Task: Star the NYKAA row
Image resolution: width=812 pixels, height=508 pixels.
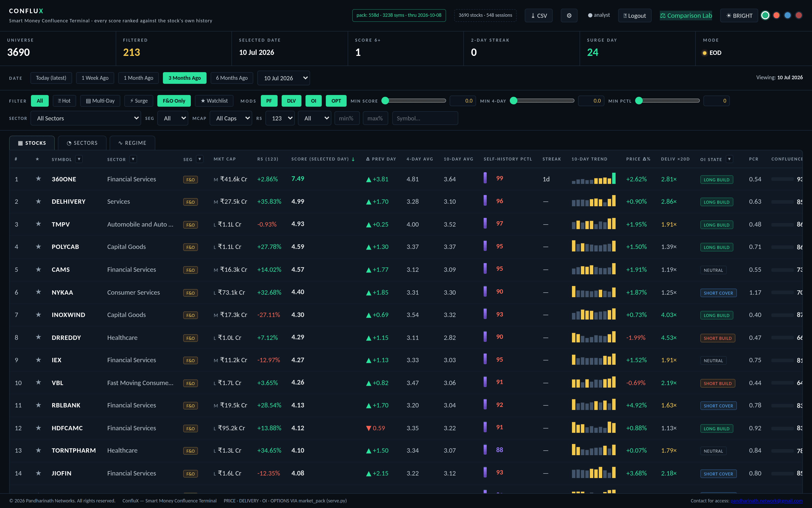Action: (x=38, y=292)
